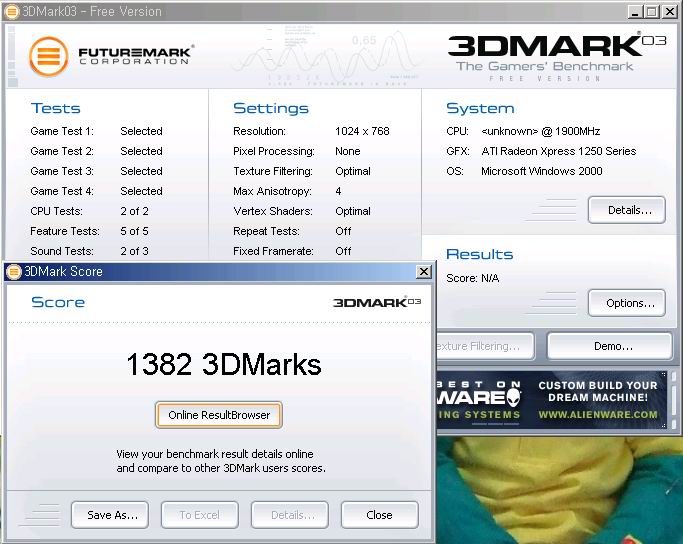
Task: Click the 1382 3DMarks score text
Action: 223,365
